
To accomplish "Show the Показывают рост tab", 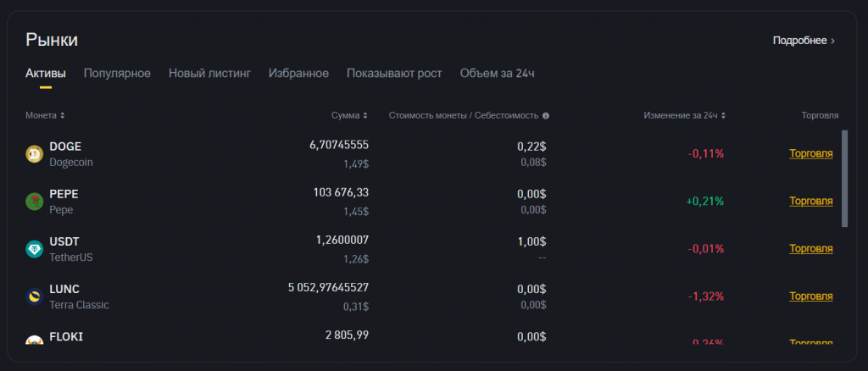I will click(394, 73).
